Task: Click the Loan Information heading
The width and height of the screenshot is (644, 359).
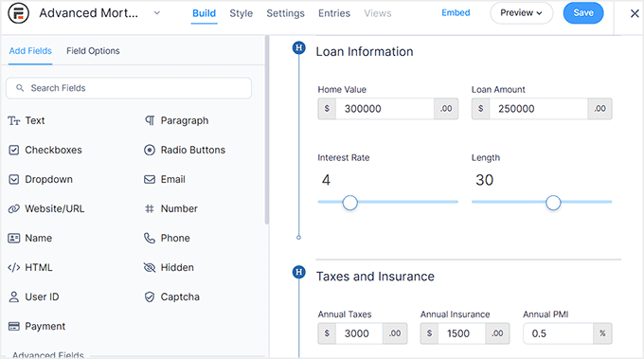Action: point(365,52)
